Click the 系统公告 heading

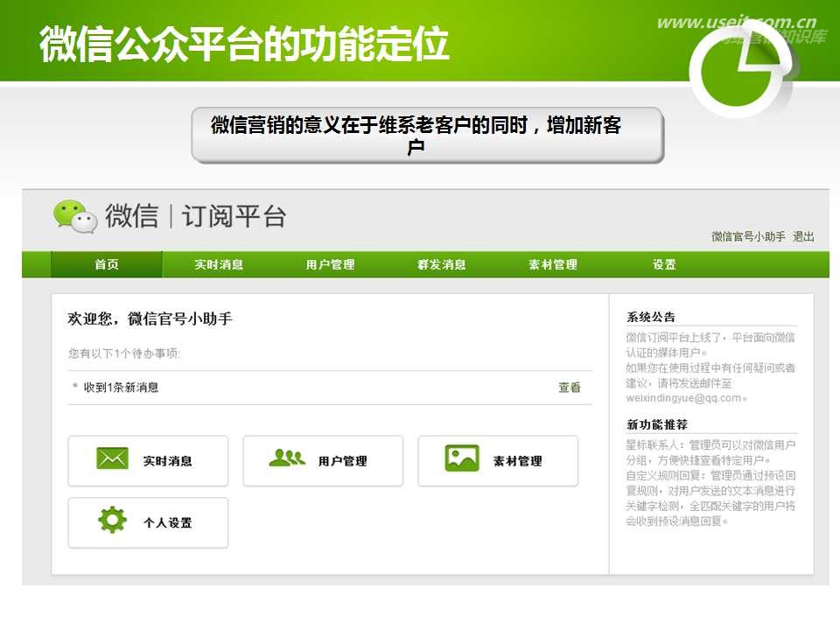[x=651, y=317]
